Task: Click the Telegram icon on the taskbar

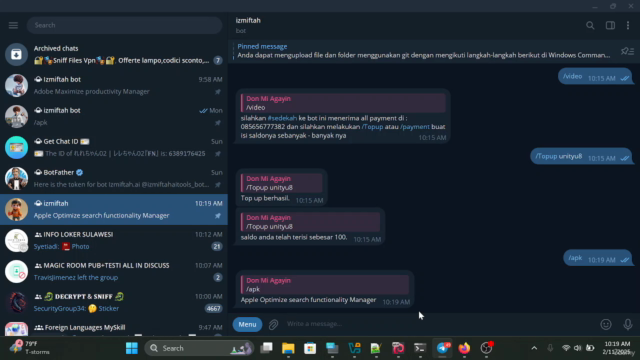Action: pos(442,348)
